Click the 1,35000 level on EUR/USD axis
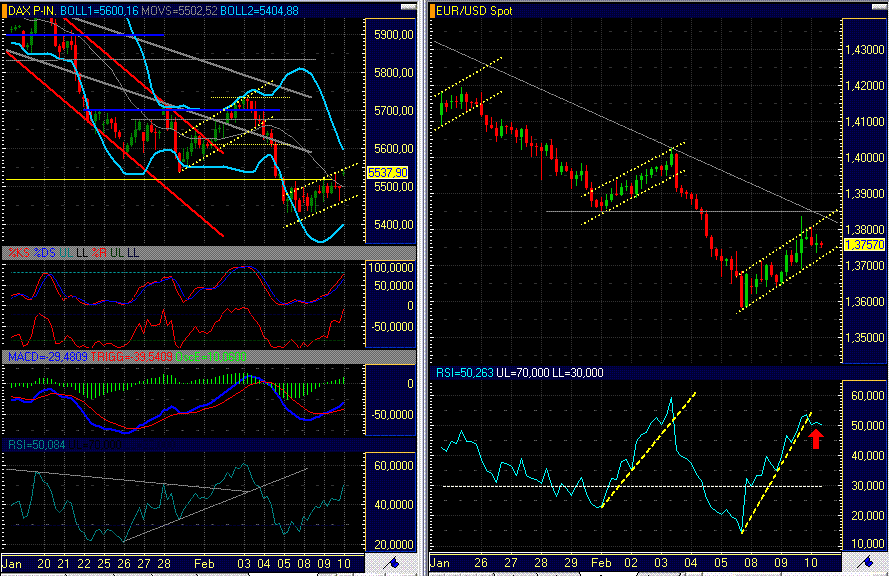This screenshot has height=576, width=889. point(865,338)
